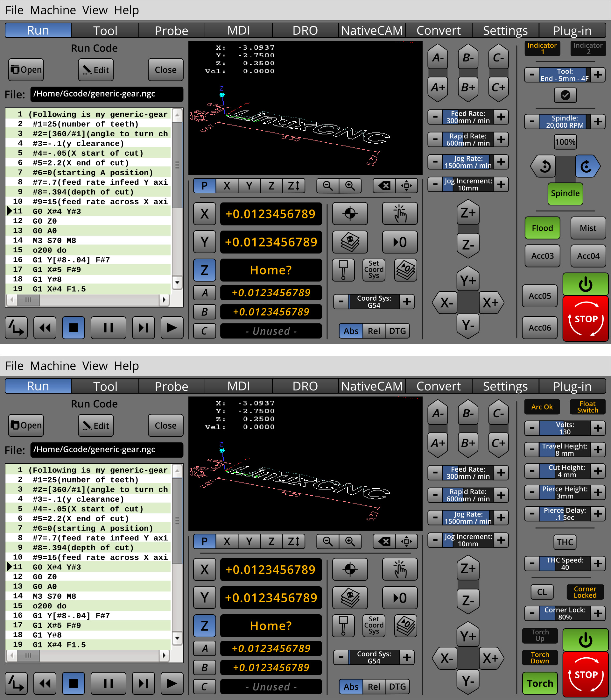
Task: Toggle the Acc04 accessory button
Action: tap(588, 256)
